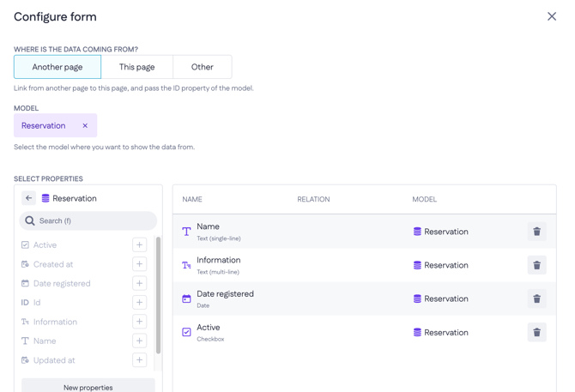The width and height of the screenshot is (575, 392).
Task: Choose Other as data source
Action: [203, 67]
